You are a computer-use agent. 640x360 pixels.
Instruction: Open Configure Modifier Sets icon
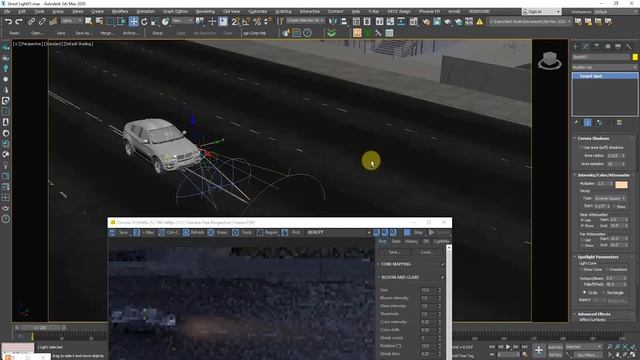pos(619,122)
